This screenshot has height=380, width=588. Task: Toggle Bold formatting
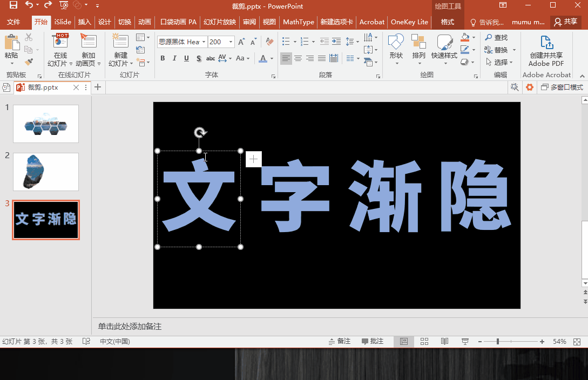(163, 58)
